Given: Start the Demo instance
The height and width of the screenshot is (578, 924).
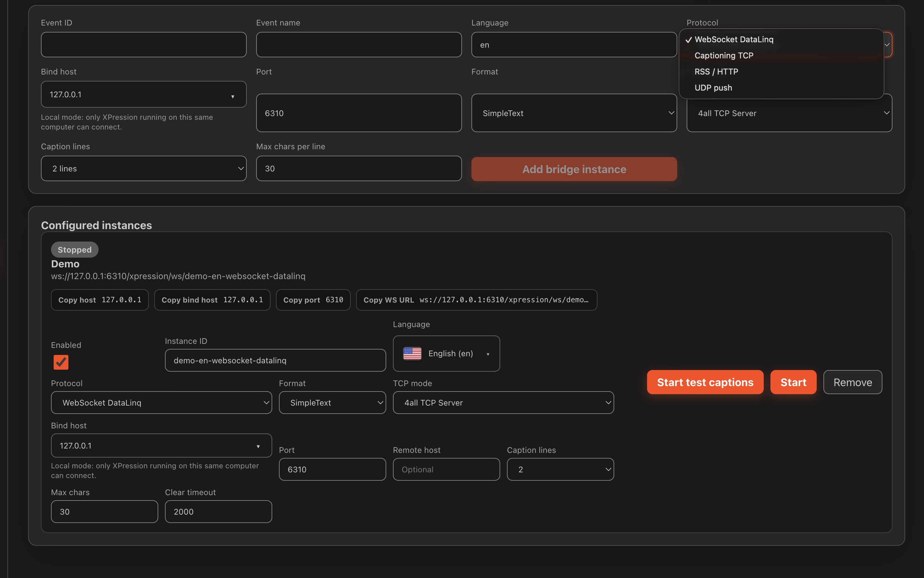Looking at the screenshot, I should tap(793, 382).
